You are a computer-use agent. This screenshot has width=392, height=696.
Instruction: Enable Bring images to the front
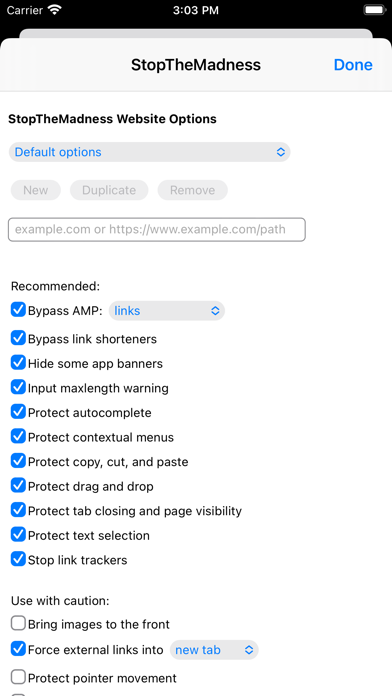click(18, 624)
